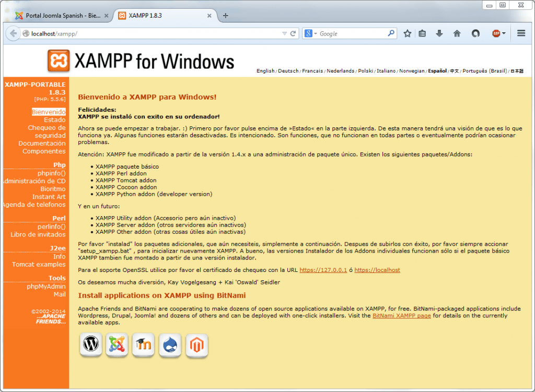Click the Estado sidebar link

[54, 120]
